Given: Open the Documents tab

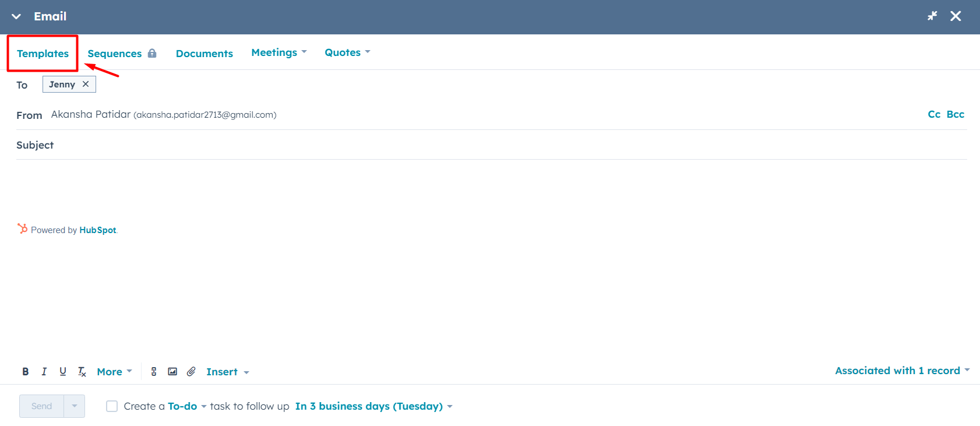Looking at the screenshot, I should pyautogui.click(x=205, y=54).
